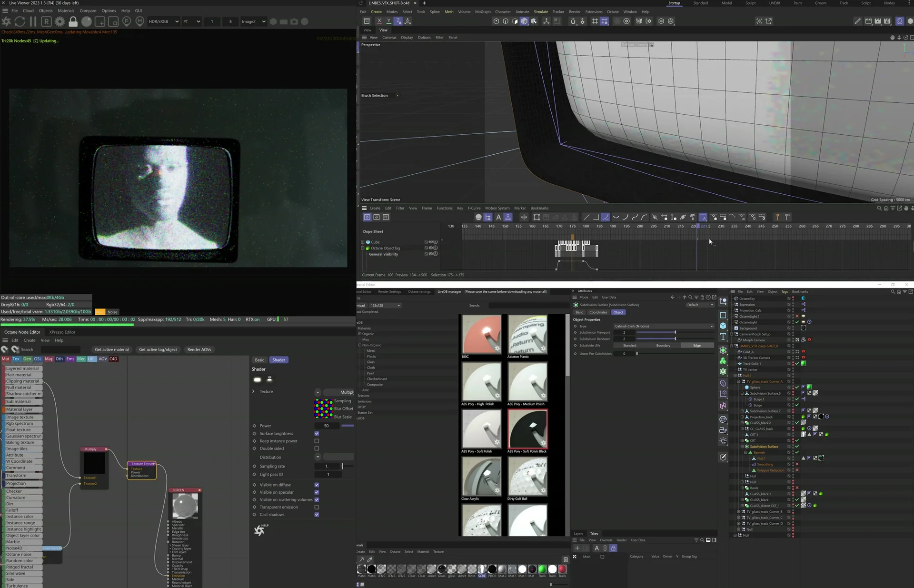Lock the Attributes manager element
Screen dimensions: 914x588
coord(702,297)
